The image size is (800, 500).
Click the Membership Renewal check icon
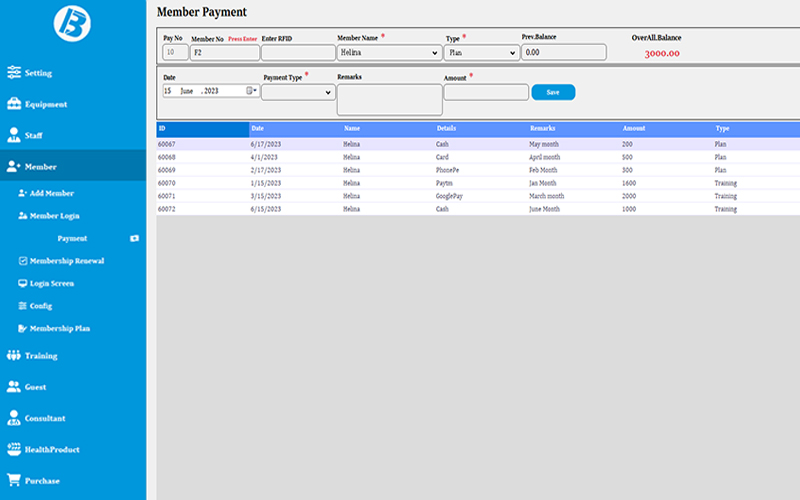pyautogui.click(x=22, y=261)
